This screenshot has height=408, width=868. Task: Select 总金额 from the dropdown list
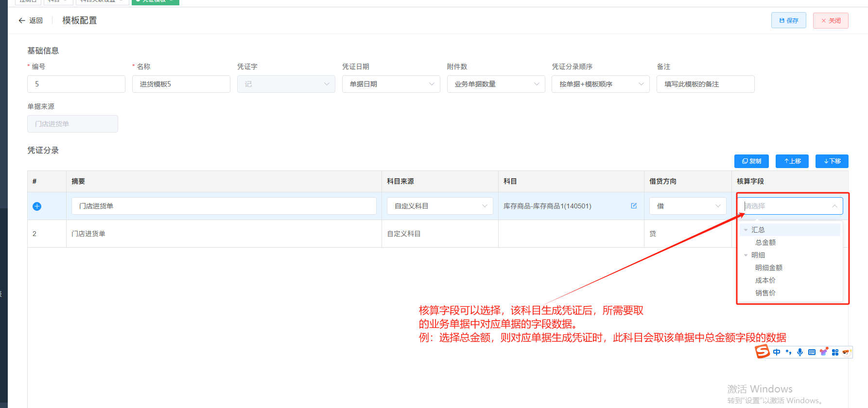765,242
